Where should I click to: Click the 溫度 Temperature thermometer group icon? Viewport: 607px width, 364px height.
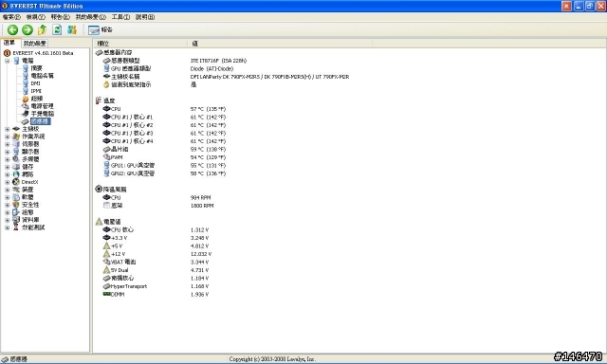99,100
